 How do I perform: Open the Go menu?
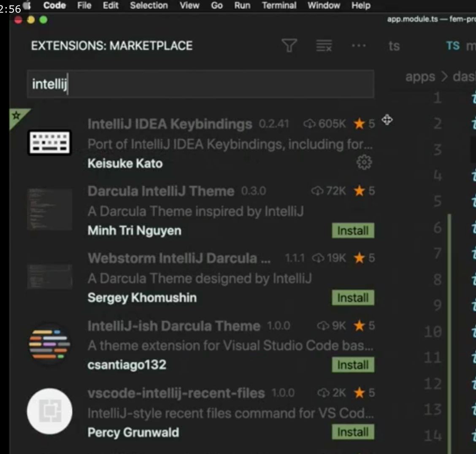pyautogui.click(x=217, y=5)
